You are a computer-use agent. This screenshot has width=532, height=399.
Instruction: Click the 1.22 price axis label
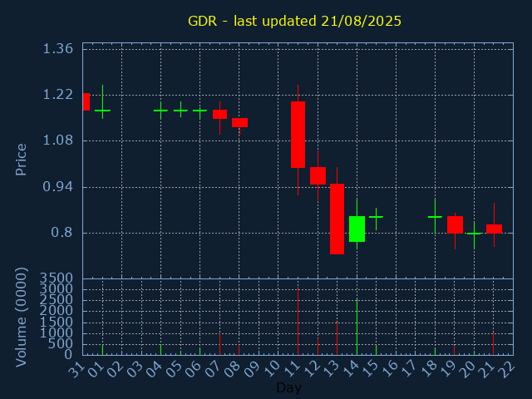point(57,95)
